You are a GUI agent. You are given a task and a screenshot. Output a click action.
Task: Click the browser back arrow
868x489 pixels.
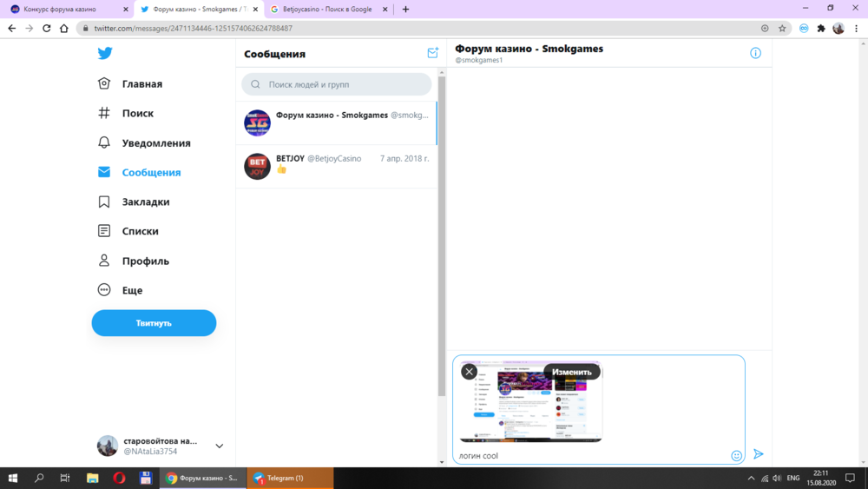pyautogui.click(x=11, y=29)
